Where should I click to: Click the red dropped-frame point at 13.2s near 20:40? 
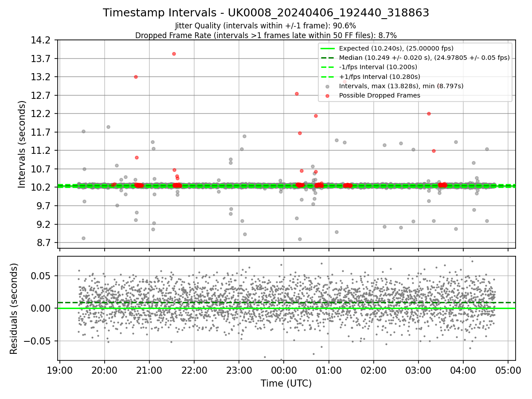click(136, 77)
